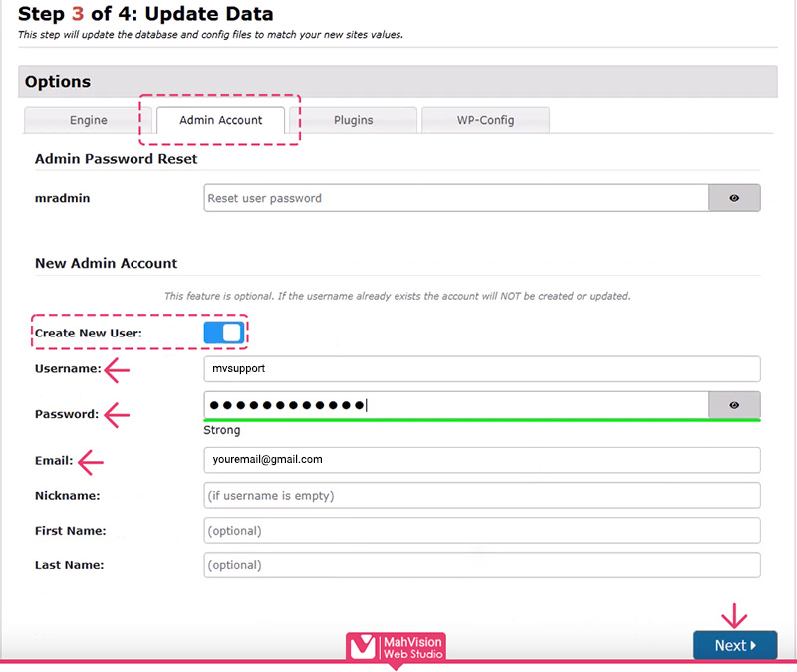Click the Options section header bar

[397, 82]
